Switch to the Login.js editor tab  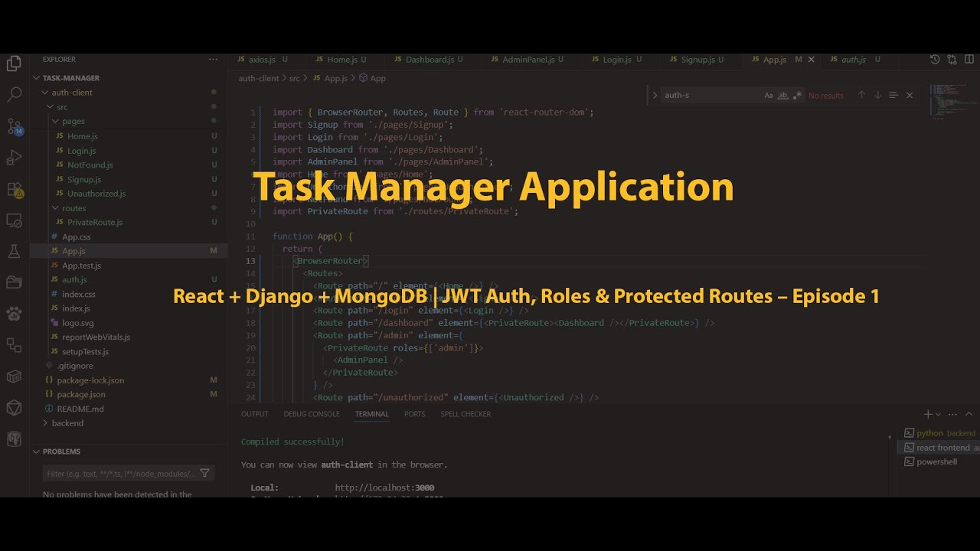[x=617, y=59]
